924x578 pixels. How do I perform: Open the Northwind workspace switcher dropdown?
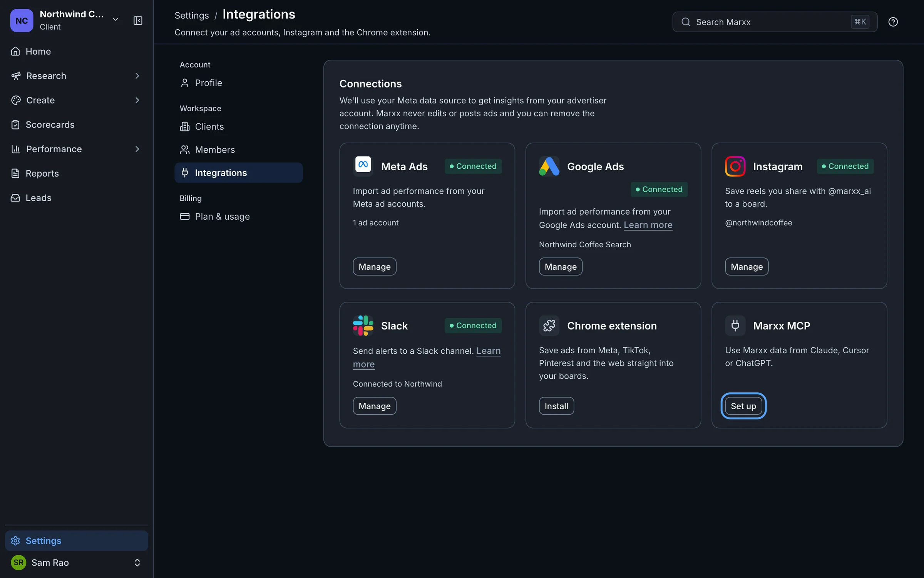click(x=115, y=20)
